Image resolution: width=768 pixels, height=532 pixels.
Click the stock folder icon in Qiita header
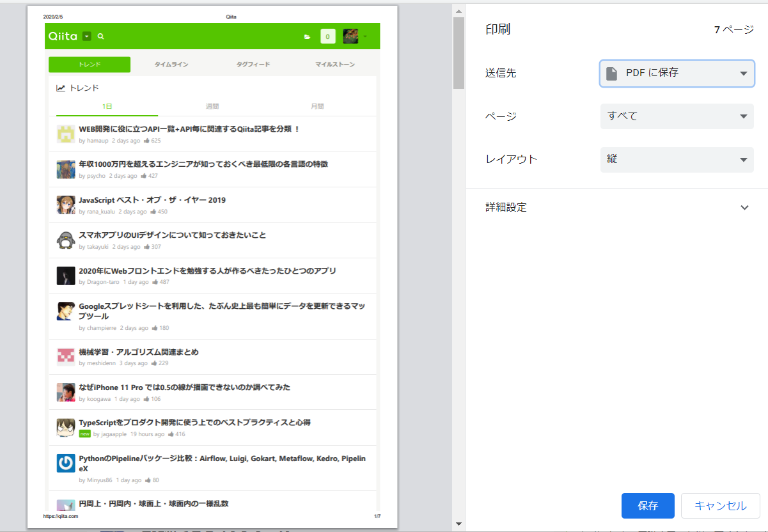coord(307,37)
